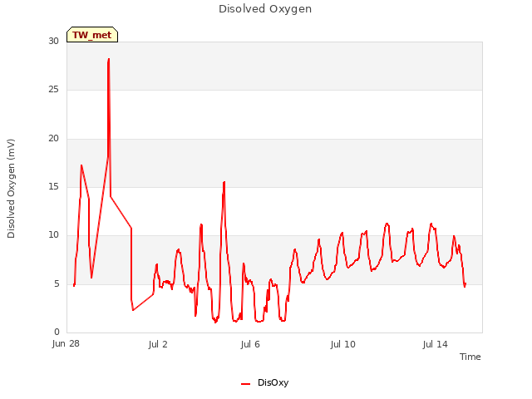
Task: Click the TW_met label badge
Action: point(92,35)
